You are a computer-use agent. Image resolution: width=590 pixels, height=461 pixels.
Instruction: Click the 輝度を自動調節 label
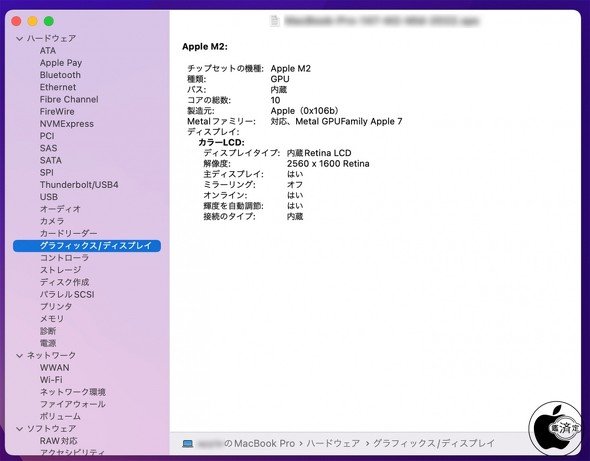pyautogui.click(x=233, y=206)
